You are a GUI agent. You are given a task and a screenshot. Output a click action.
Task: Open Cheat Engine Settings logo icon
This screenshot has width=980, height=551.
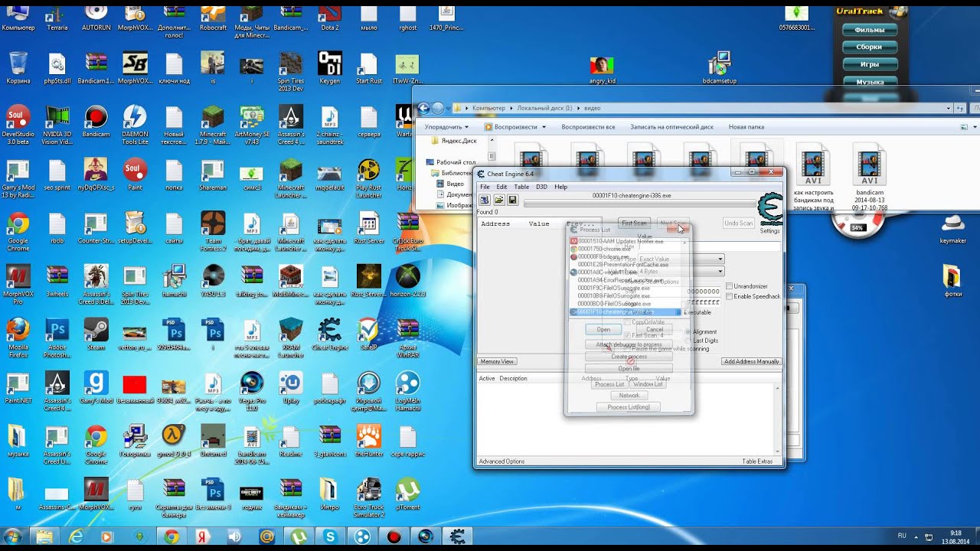coord(769,209)
